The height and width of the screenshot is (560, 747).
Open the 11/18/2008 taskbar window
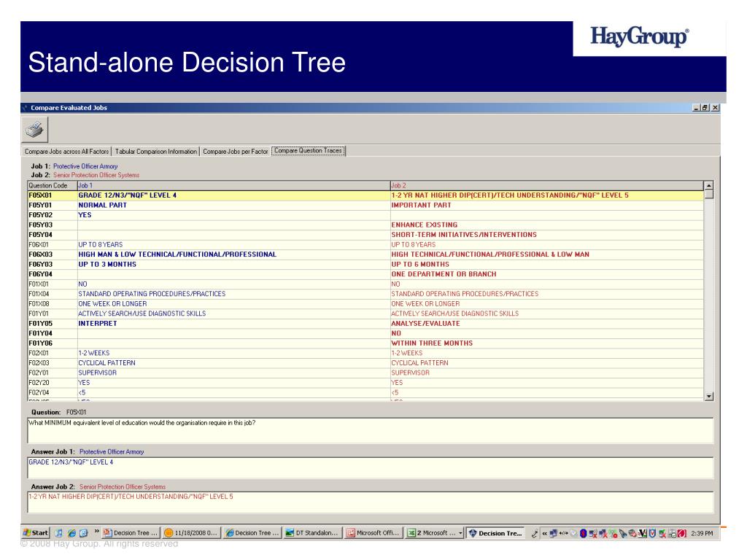(191, 533)
